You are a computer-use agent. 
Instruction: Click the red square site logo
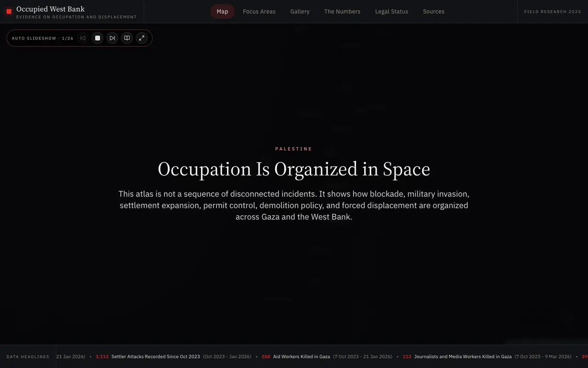pyautogui.click(x=9, y=11)
